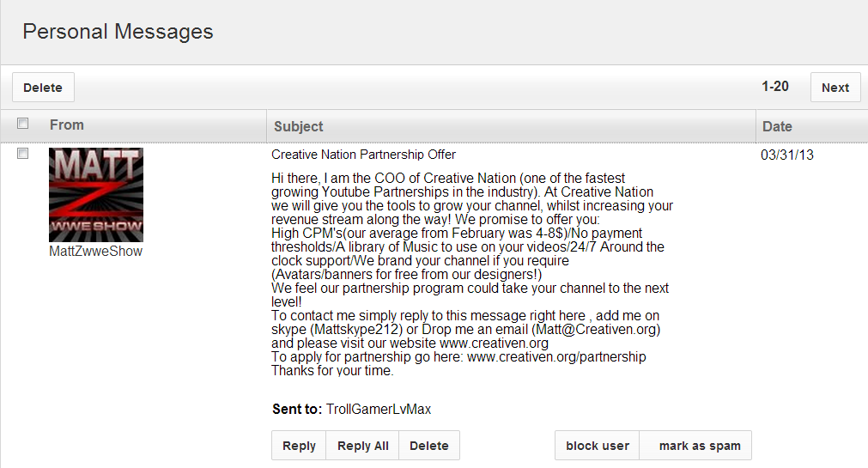
Task: Sort by the Date column header
Action: tap(777, 127)
